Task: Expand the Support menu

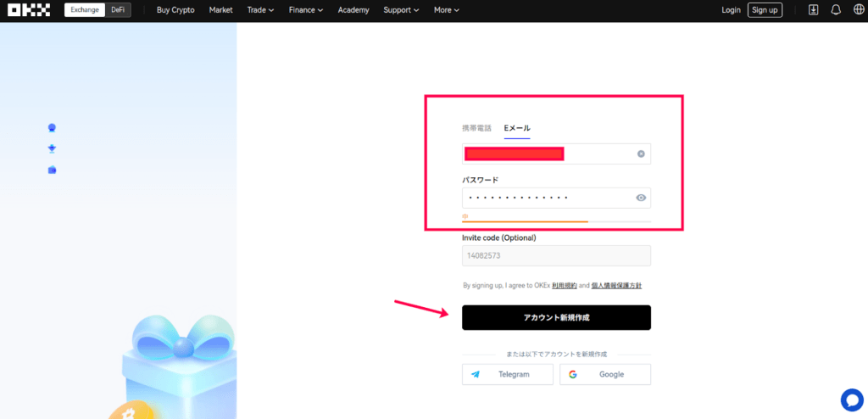Action: pyautogui.click(x=401, y=10)
